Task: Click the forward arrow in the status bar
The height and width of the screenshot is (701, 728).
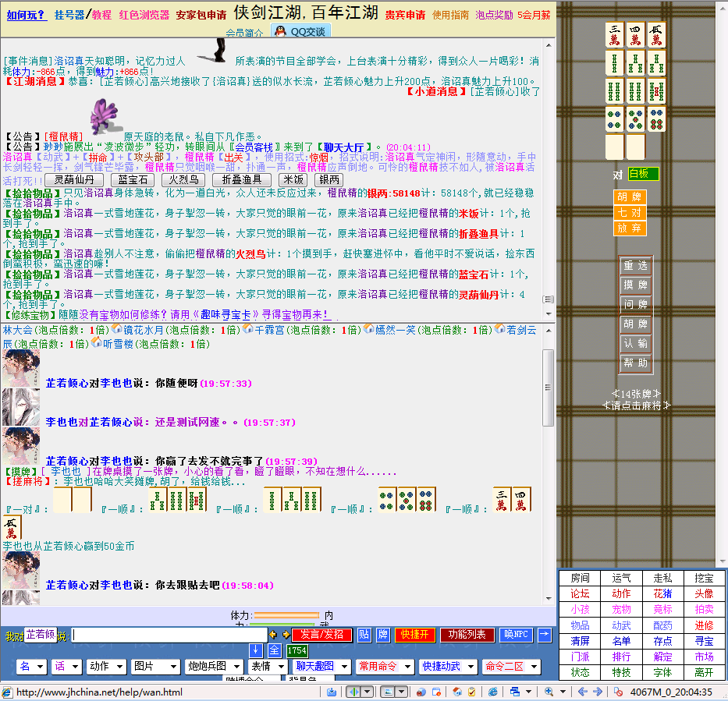Action: (x=598, y=692)
